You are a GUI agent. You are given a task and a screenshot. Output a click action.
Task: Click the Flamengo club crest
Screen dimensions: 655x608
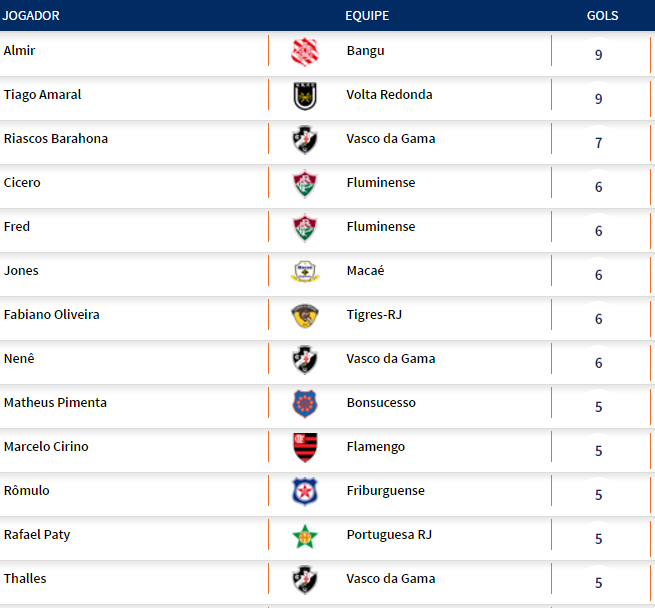[304, 447]
